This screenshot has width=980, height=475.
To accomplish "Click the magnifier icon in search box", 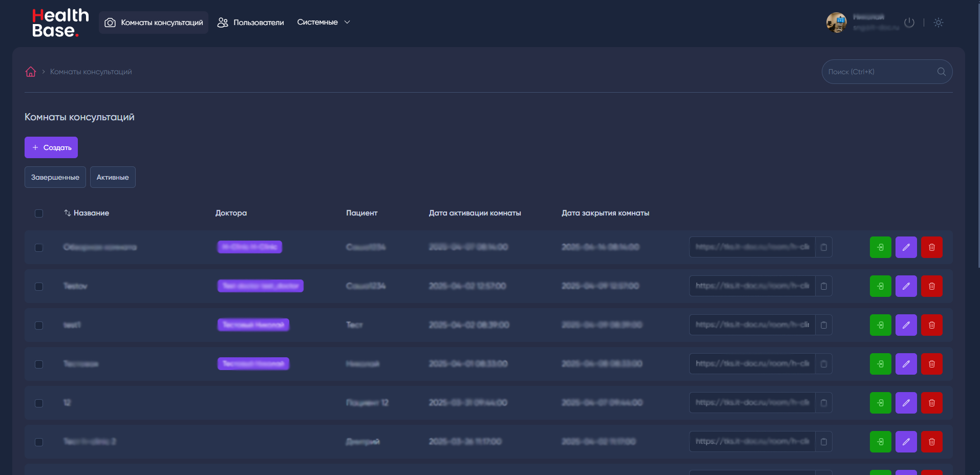I will pos(941,72).
